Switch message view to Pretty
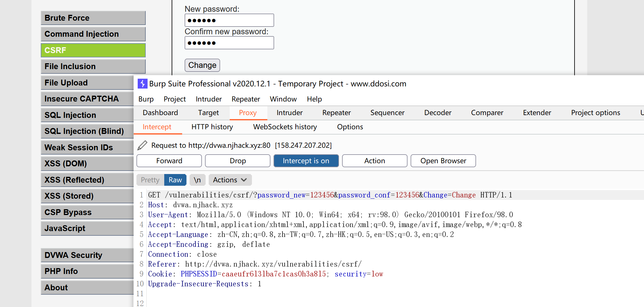 (150, 180)
